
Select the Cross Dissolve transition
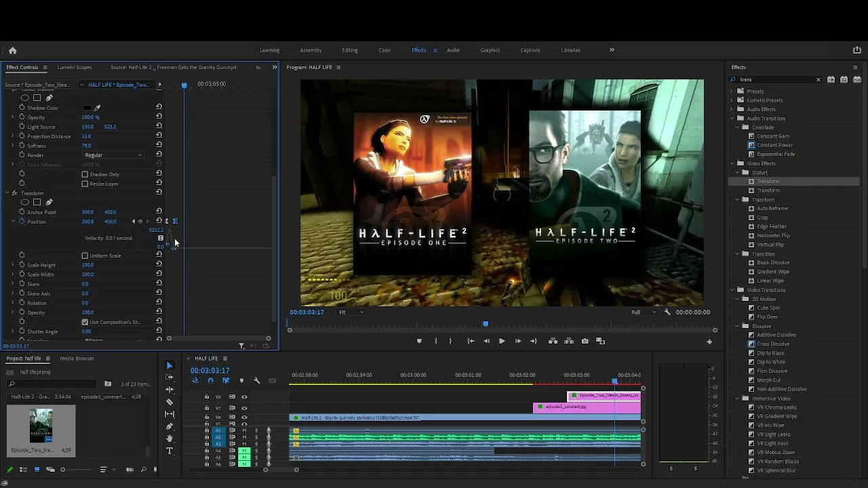pos(773,344)
